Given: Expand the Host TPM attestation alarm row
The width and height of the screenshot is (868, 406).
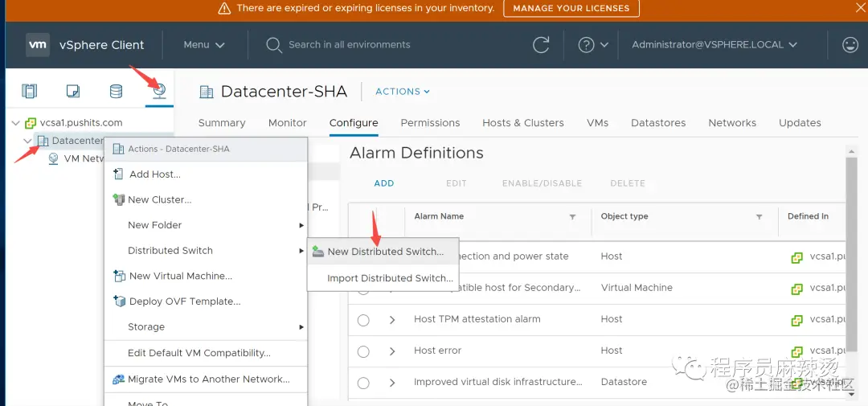Looking at the screenshot, I should [x=392, y=320].
